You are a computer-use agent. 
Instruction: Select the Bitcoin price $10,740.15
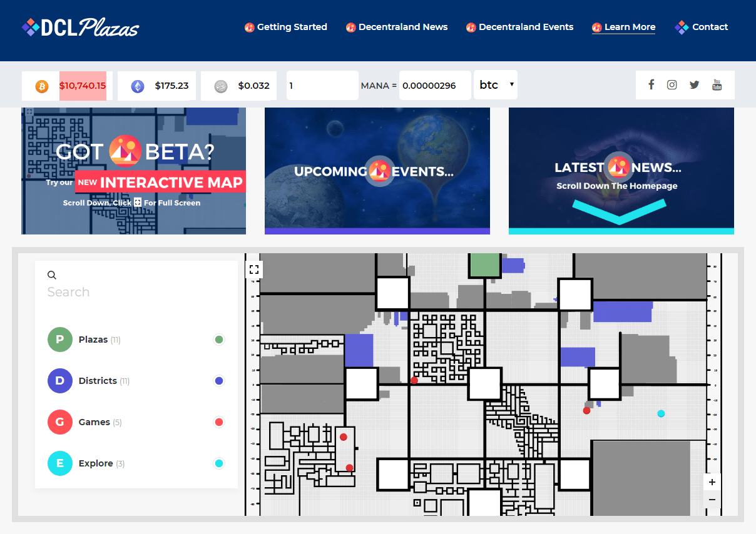[x=83, y=86]
